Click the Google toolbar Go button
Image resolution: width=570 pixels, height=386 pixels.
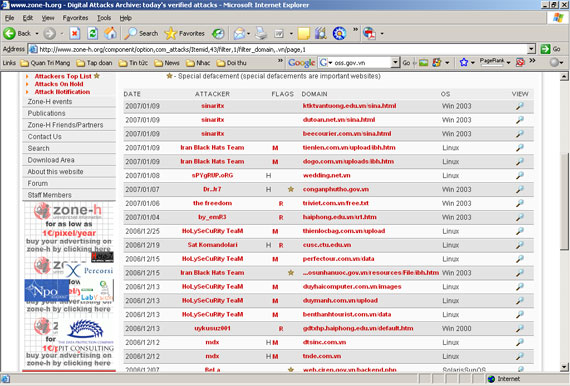pyautogui.click(x=406, y=63)
